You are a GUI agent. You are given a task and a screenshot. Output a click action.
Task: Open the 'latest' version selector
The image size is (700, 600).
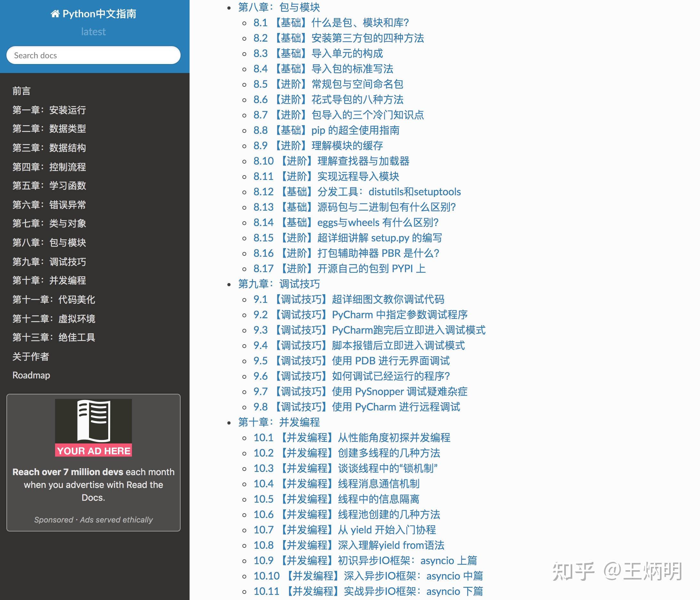93,31
